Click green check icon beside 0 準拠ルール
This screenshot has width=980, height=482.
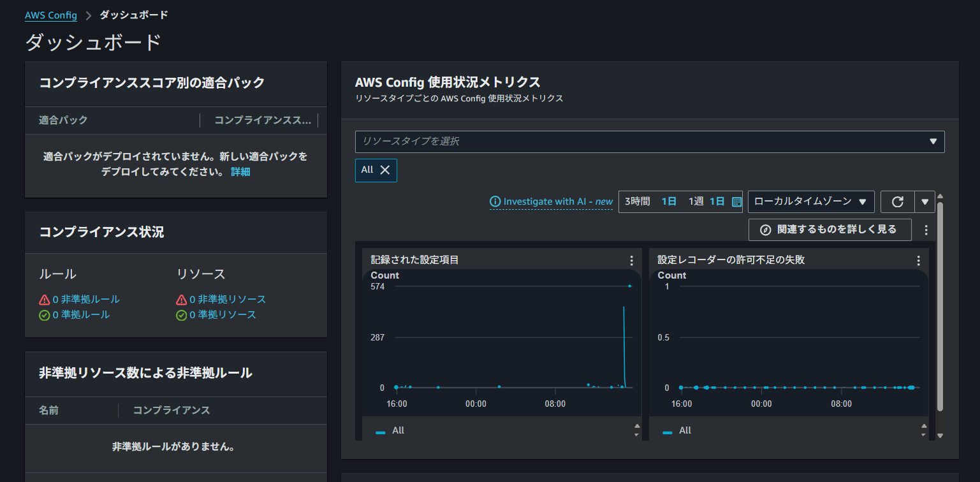pyautogui.click(x=45, y=315)
